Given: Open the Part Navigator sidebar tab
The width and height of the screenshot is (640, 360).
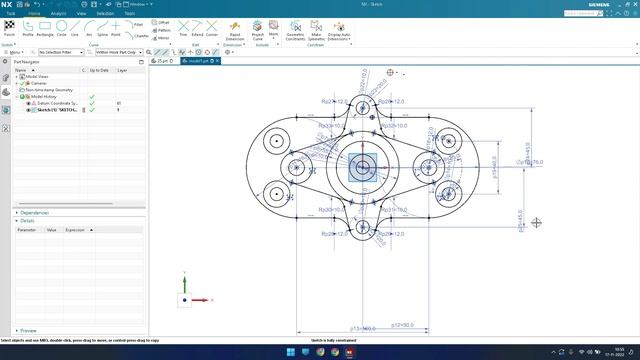Looking at the screenshot, I should pos(6,93).
